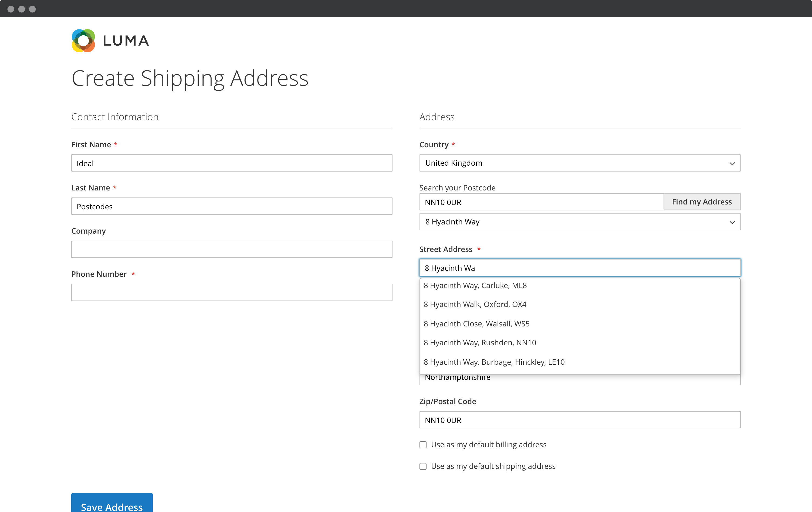Select 8 Hyacinth Way Carluke ML8 option
Viewport: 812px width, 512px height.
point(475,285)
